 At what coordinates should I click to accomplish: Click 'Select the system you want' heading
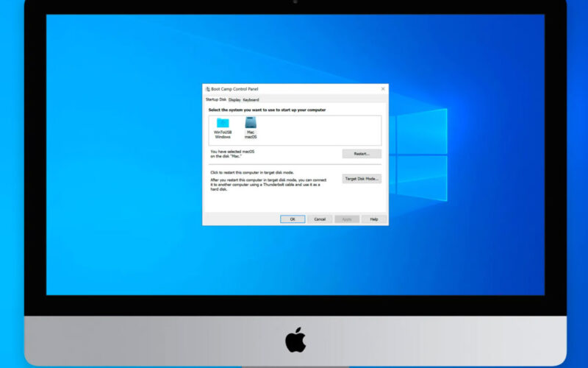267,110
